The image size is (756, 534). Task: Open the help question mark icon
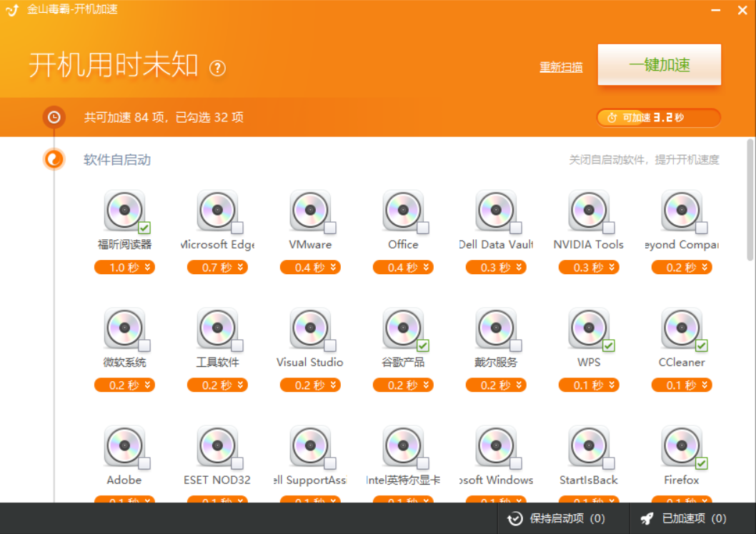pos(217,69)
